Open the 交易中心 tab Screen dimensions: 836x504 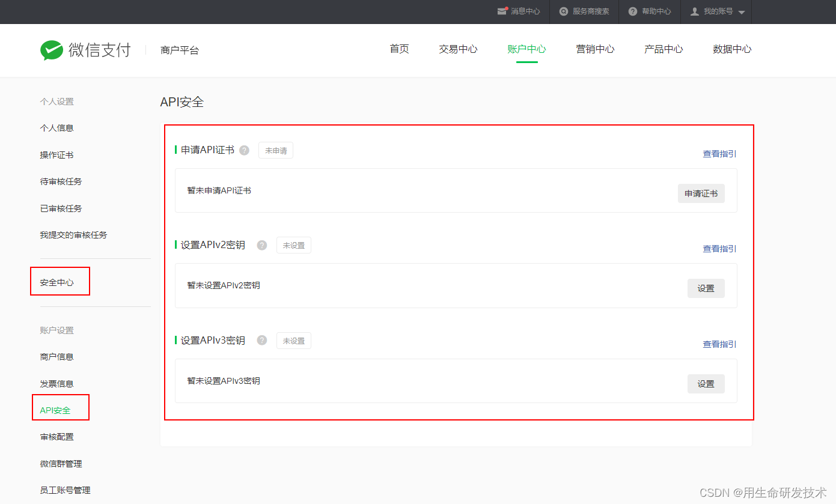pos(458,49)
